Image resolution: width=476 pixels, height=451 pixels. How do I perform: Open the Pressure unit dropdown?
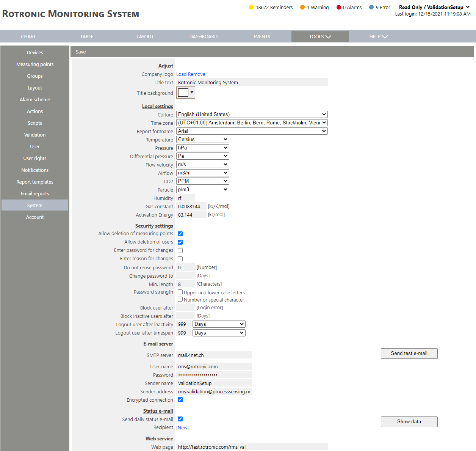pyautogui.click(x=203, y=148)
